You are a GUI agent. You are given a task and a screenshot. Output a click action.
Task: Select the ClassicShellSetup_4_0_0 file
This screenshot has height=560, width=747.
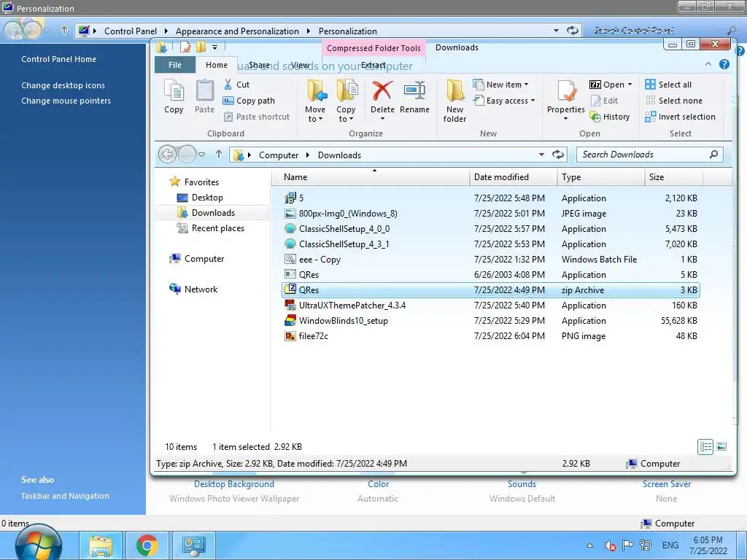[x=491, y=228]
